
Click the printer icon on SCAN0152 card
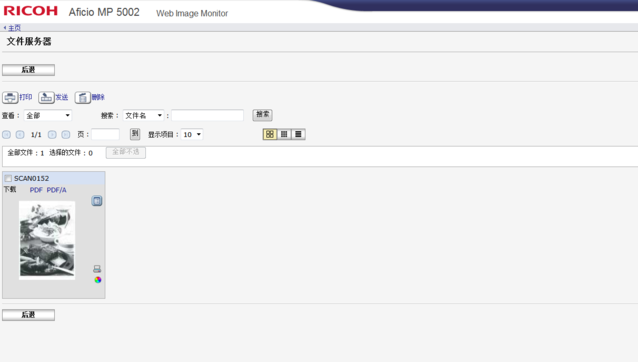pos(97,269)
